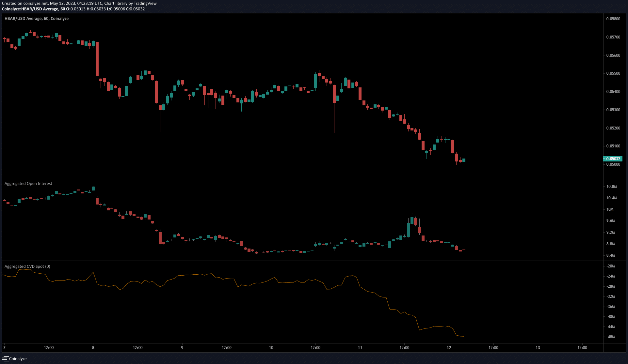628x364 pixels.
Task: Expand the Aggregated Open Interest legend
Action: tap(28, 184)
